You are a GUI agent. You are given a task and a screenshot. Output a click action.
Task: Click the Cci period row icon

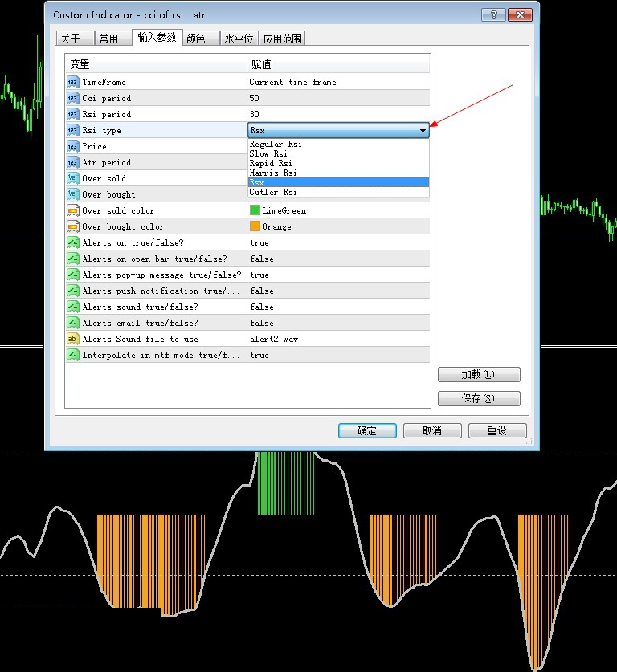pyautogui.click(x=73, y=98)
